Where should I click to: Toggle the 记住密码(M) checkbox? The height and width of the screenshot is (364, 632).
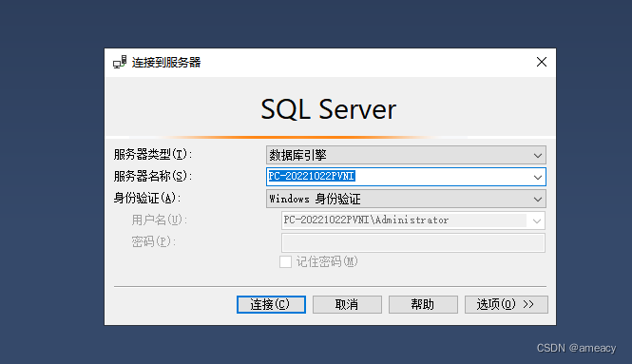click(285, 262)
